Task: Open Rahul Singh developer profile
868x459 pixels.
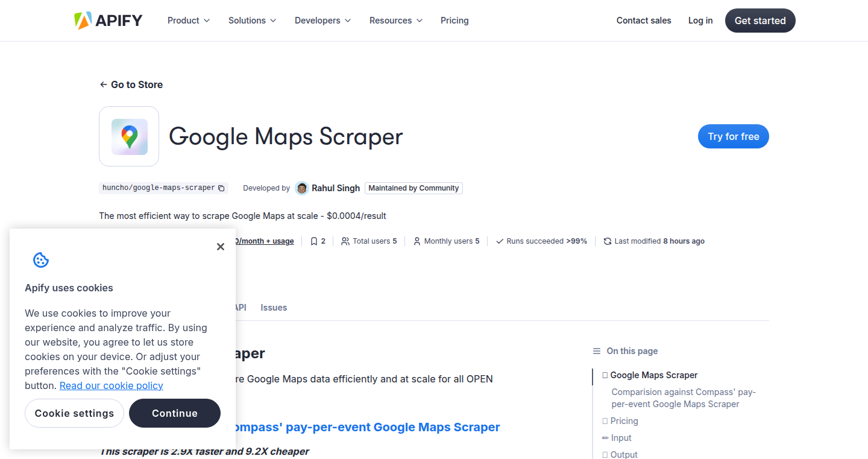Action: [x=336, y=188]
